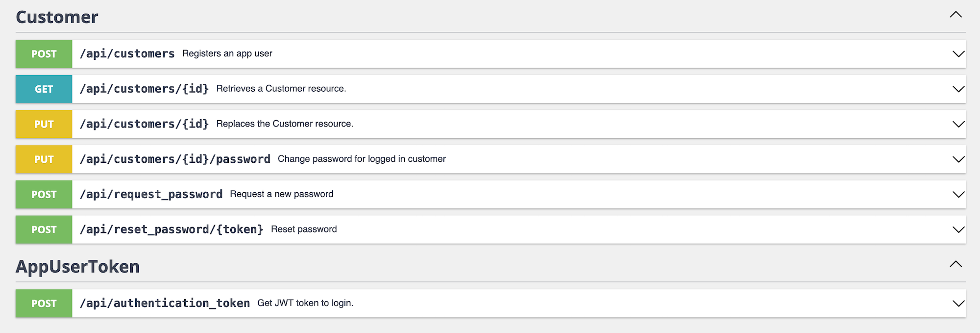Viewport: 980px width, 333px height.
Task: Open the /api/authentication_token endpoint path
Action: click(165, 303)
